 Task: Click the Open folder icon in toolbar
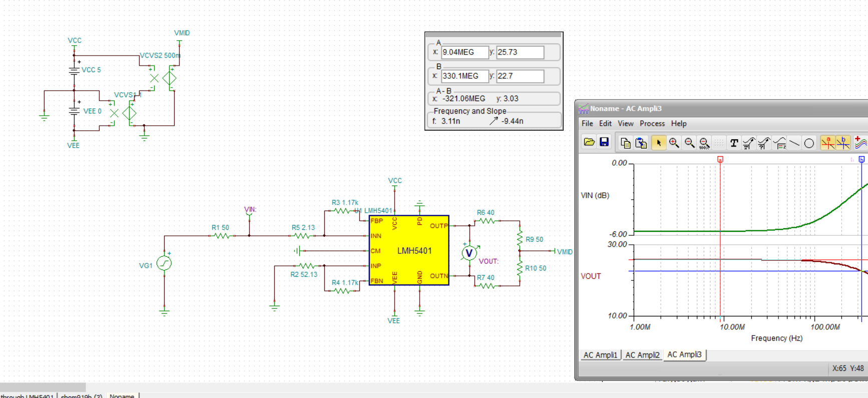pos(589,143)
